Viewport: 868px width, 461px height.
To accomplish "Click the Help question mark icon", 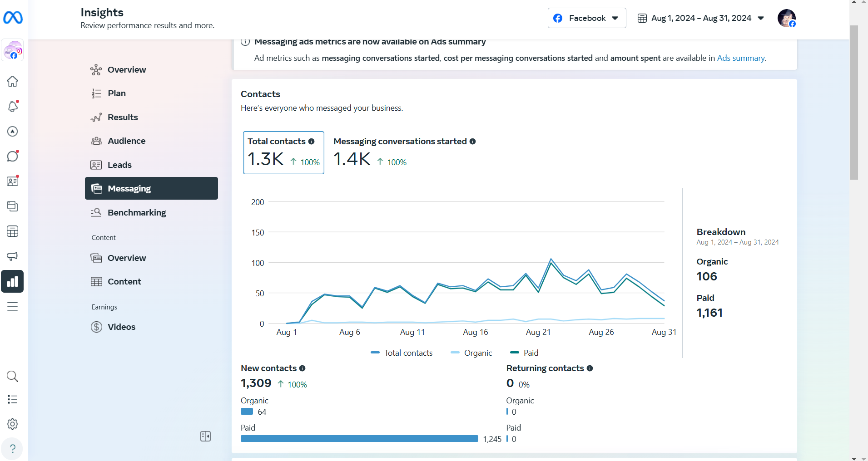I will tap(13, 448).
